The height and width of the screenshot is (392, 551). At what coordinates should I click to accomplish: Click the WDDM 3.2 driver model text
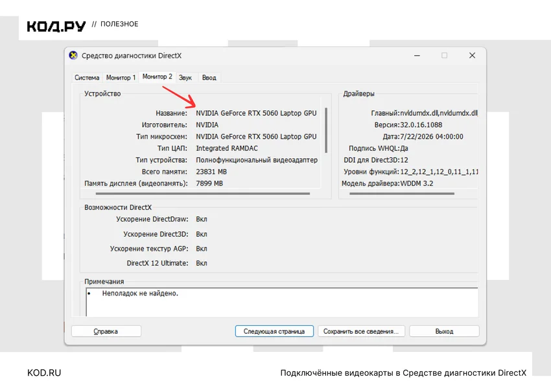tap(417, 183)
